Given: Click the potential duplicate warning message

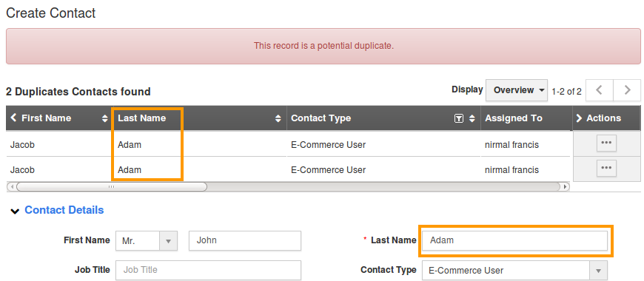Looking at the screenshot, I should [323, 46].
